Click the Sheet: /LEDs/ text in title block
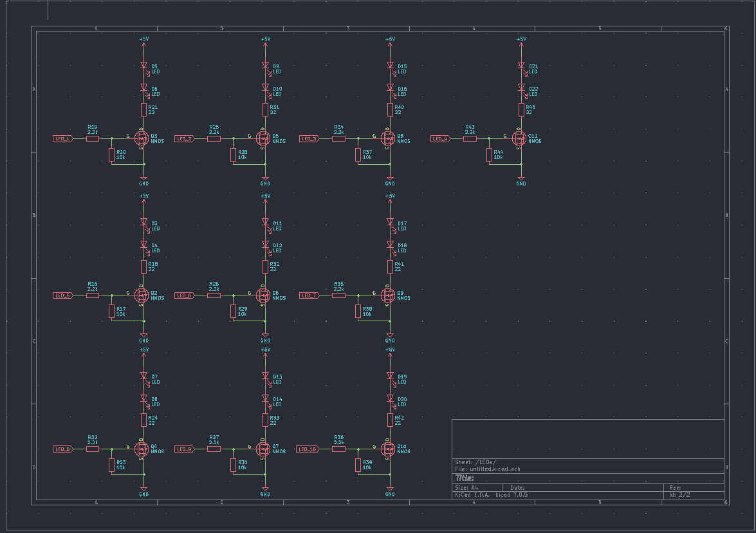The image size is (756, 533). point(475,462)
